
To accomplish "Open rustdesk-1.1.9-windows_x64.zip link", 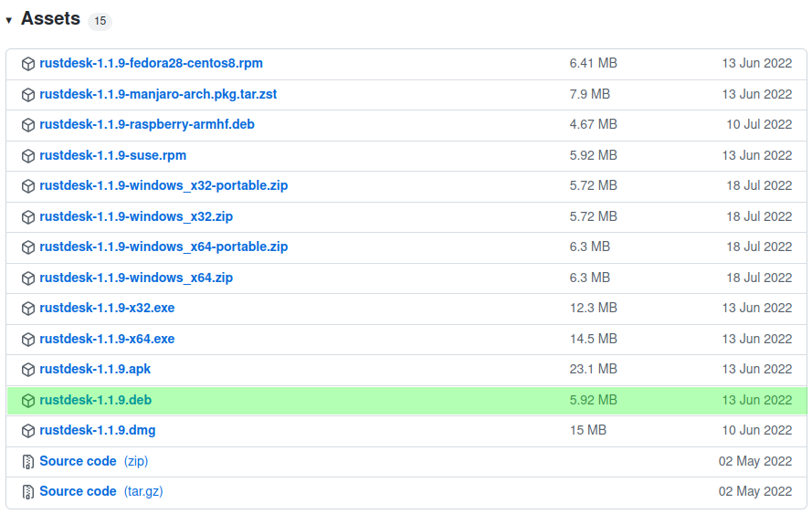I will tap(136, 278).
